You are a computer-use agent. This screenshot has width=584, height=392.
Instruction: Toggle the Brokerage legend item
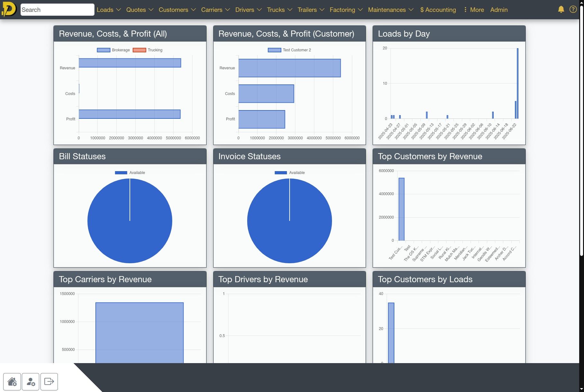pos(113,50)
